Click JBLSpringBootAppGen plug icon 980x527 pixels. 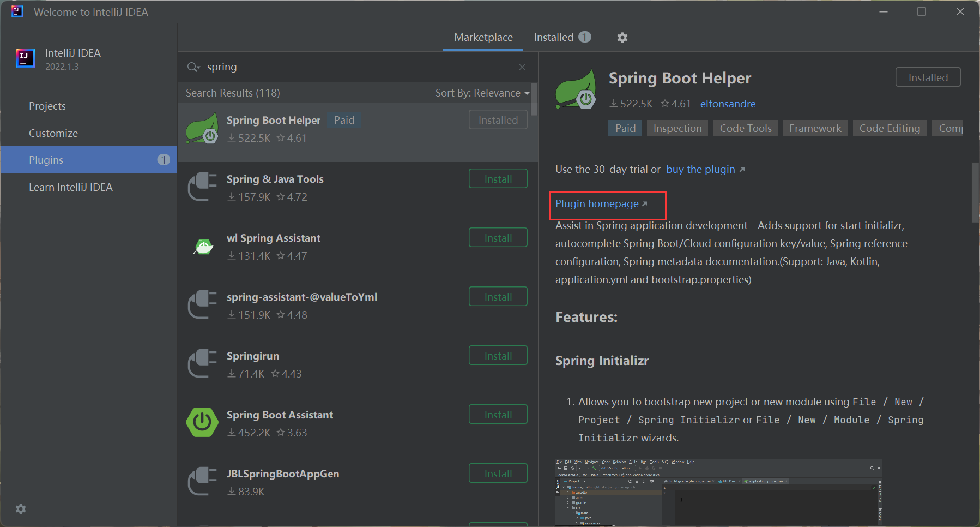pyautogui.click(x=202, y=482)
